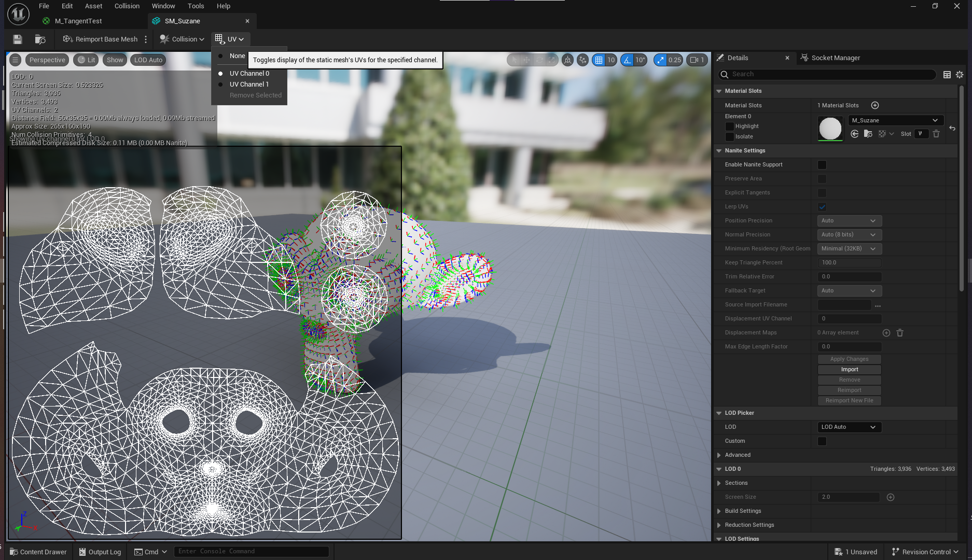Enable the Isolate checkbox for Element 0

coord(729,137)
